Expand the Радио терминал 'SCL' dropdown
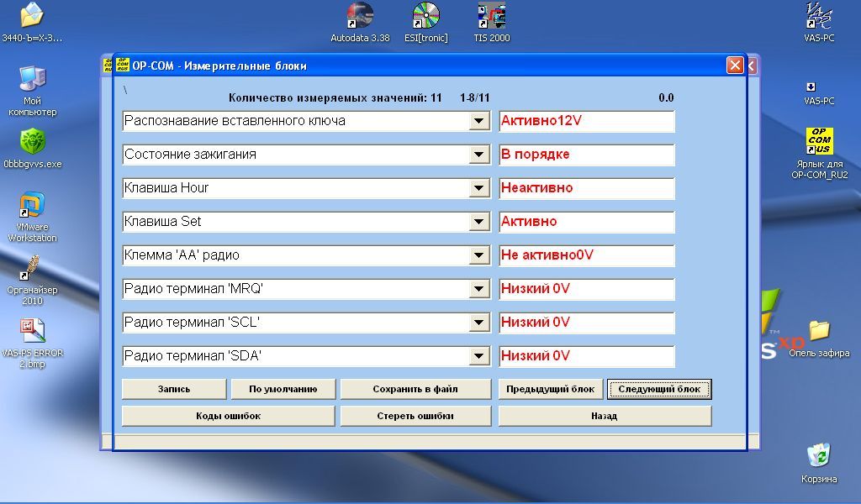Viewport: 861px width, 504px height. (x=478, y=323)
